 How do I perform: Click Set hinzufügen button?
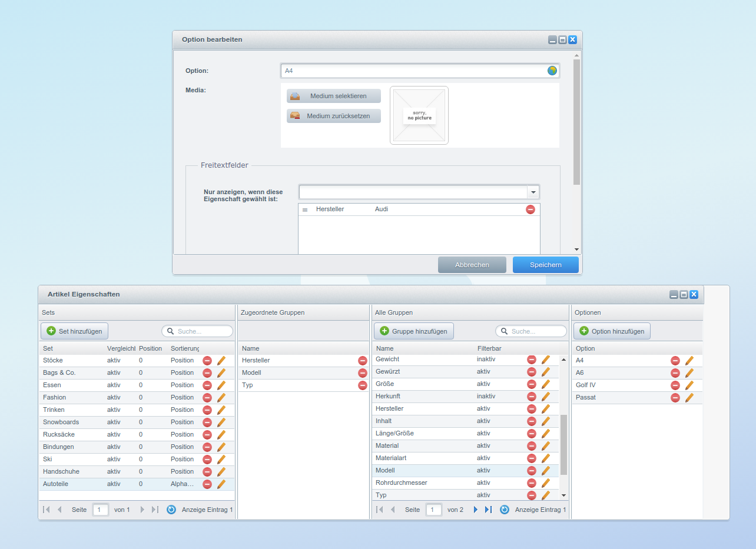click(x=74, y=331)
